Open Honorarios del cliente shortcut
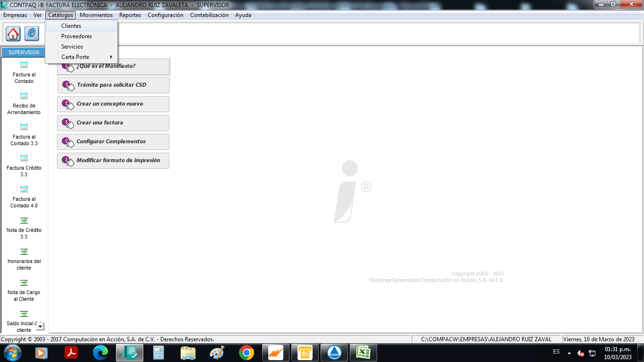Image resolution: width=644 pixels, height=362 pixels. tap(24, 259)
